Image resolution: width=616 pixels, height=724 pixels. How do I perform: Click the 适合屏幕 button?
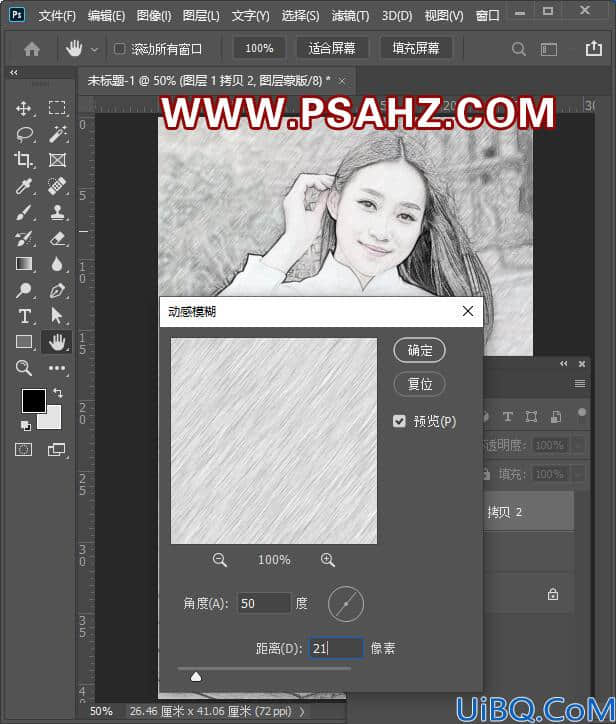click(x=332, y=48)
